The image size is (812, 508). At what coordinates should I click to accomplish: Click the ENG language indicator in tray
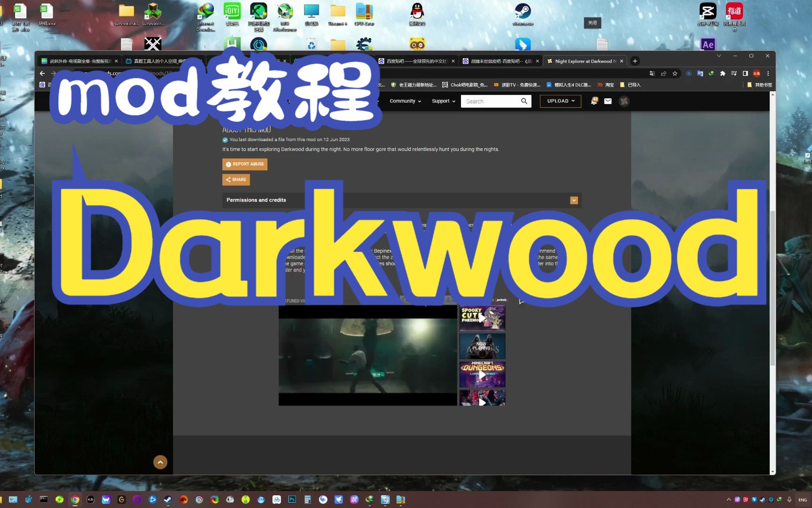tap(803, 500)
